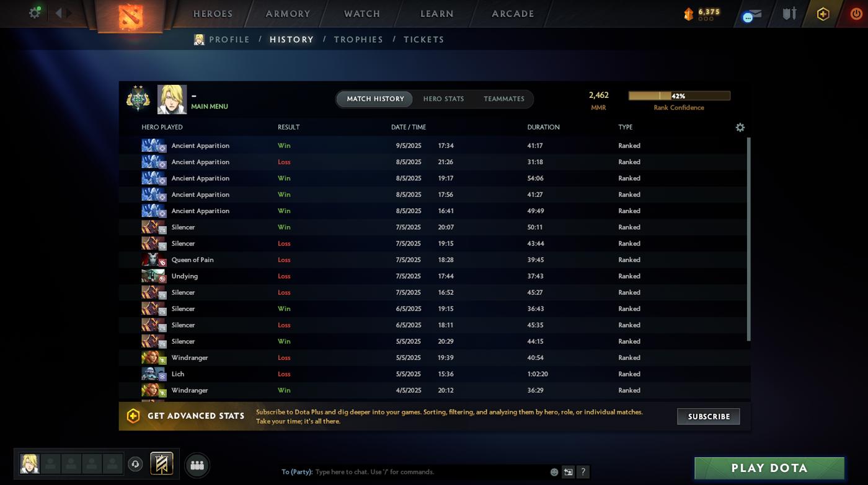
Task: Click the Duration column header
Action: [x=543, y=127]
